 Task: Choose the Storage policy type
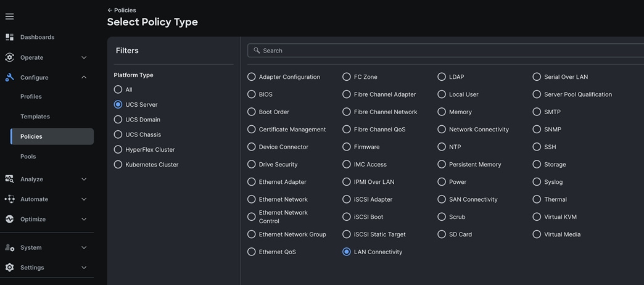tap(537, 164)
